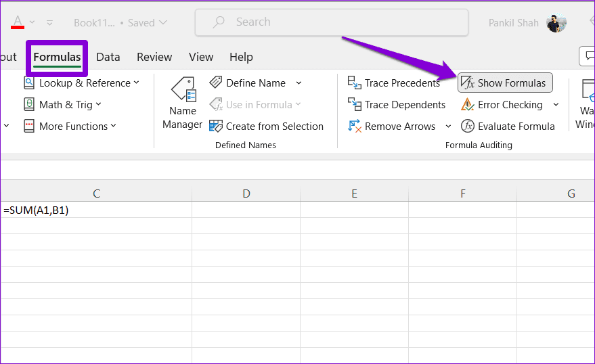
Task: Select column C header
Action: tap(96, 194)
